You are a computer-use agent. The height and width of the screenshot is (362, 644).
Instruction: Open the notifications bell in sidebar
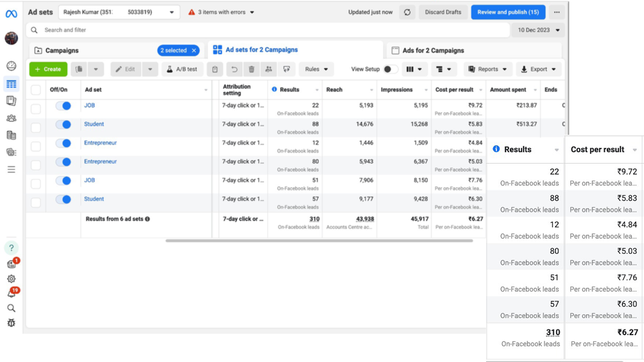(x=11, y=294)
